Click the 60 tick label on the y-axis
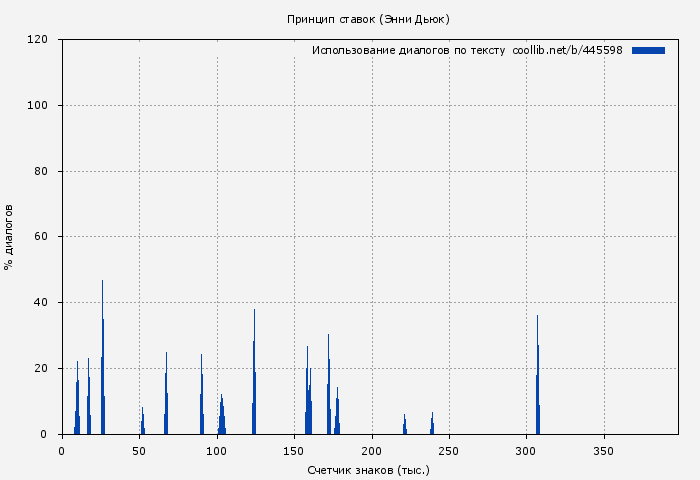This screenshot has height=480, width=700. click(x=42, y=237)
